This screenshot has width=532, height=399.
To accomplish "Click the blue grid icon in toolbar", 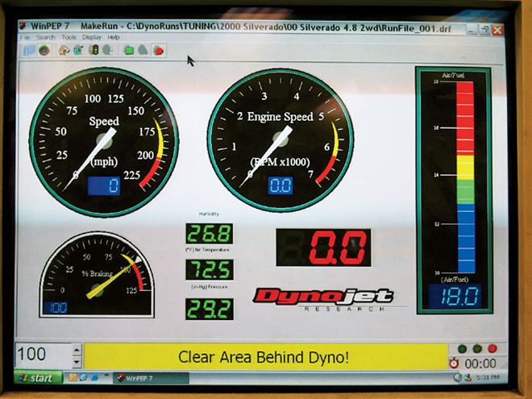I will pyautogui.click(x=29, y=51).
